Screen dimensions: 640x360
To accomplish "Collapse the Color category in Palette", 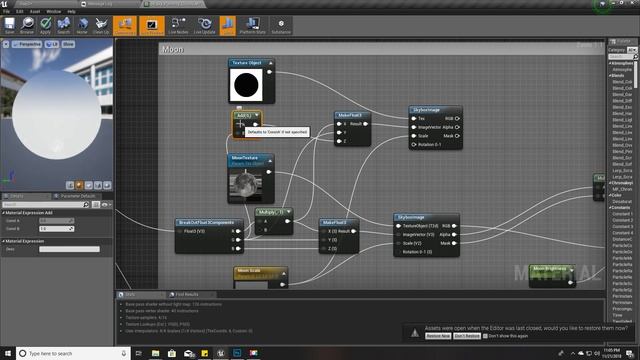I will pos(611,196).
